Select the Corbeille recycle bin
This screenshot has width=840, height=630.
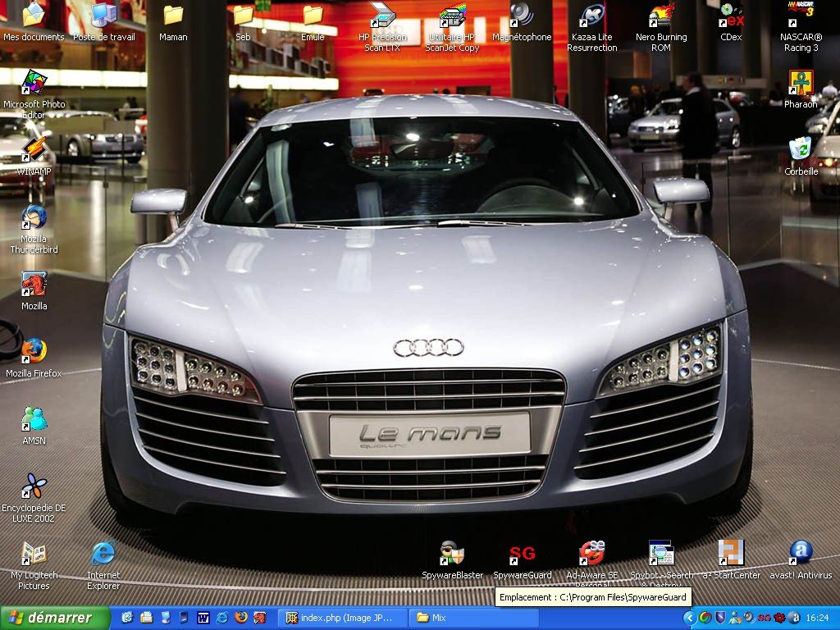tap(801, 150)
